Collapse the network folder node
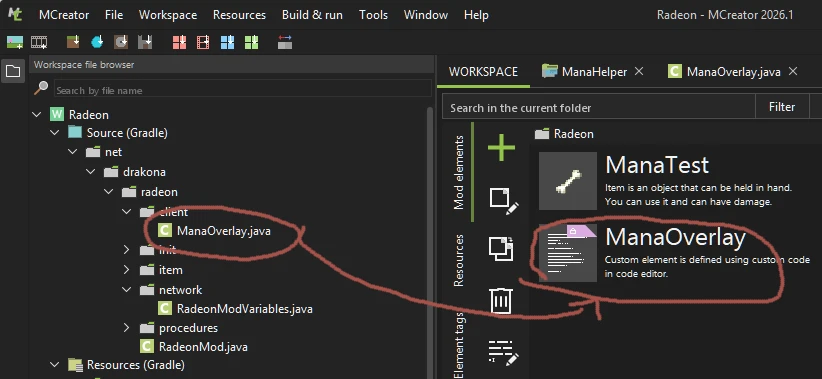Screen dimensions: 822x379 coord(126,289)
